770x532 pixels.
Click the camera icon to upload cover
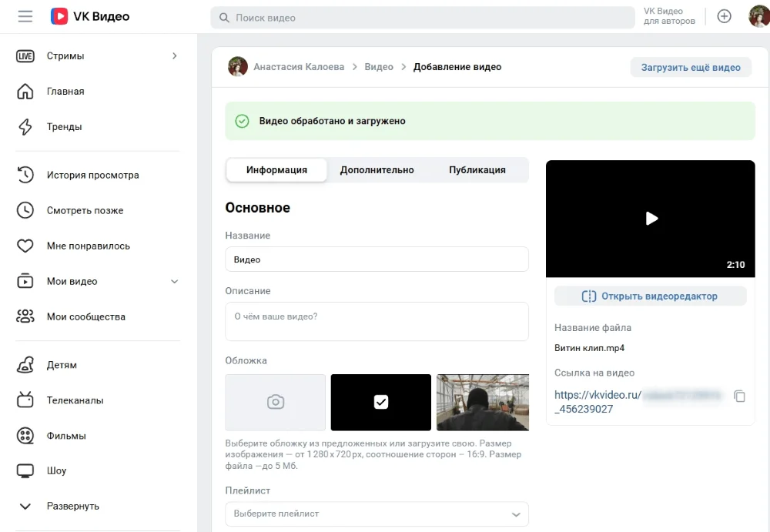click(x=275, y=402)
